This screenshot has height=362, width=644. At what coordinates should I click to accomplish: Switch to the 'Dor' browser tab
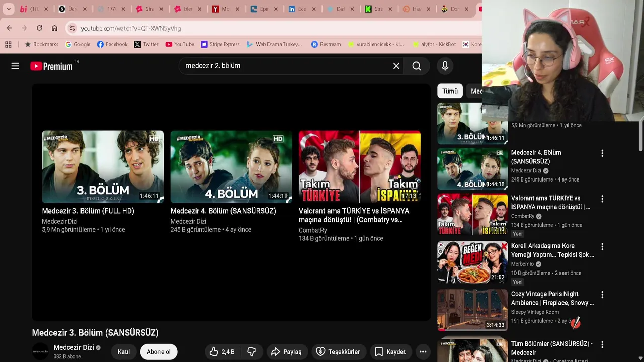pyautogui.click(x=455, y=9)
